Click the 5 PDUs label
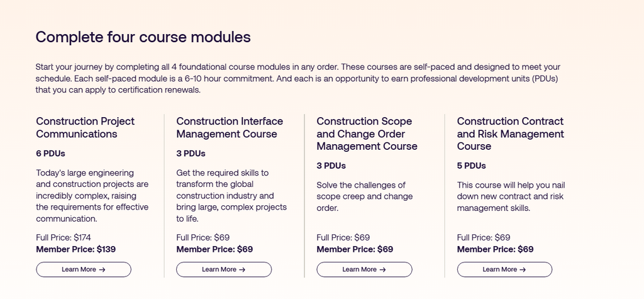The width and height of the screenshot is (644, 299). pos(471,166)
